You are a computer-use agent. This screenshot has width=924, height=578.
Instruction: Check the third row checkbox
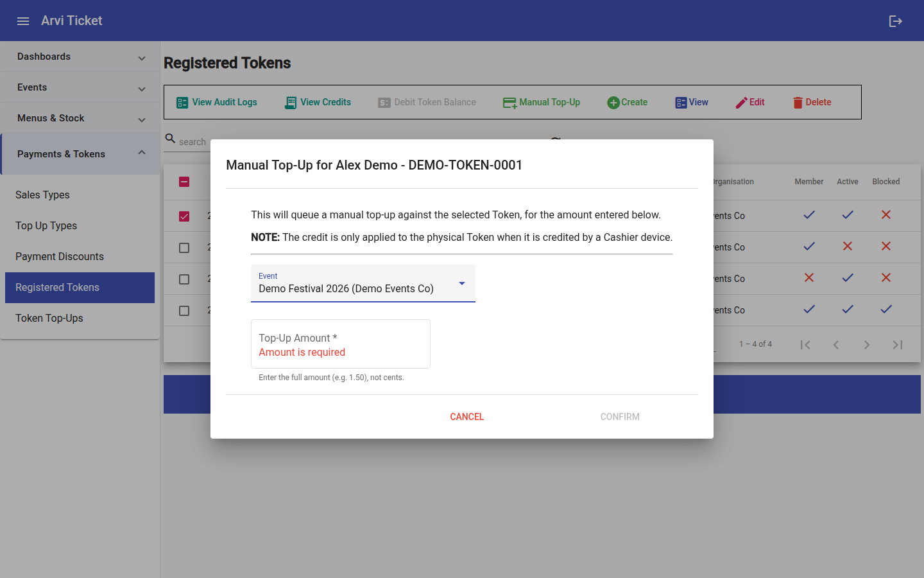point(184,279)
